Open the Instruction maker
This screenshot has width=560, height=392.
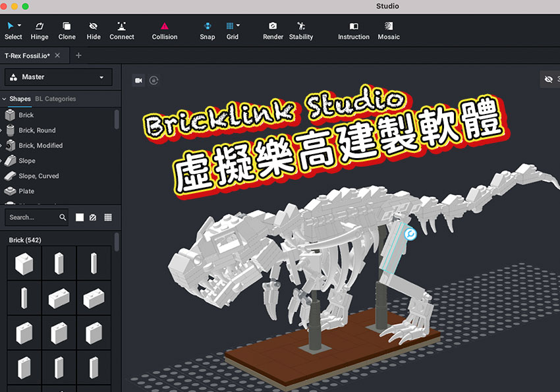pyautogui.click(x=354, y=31)
